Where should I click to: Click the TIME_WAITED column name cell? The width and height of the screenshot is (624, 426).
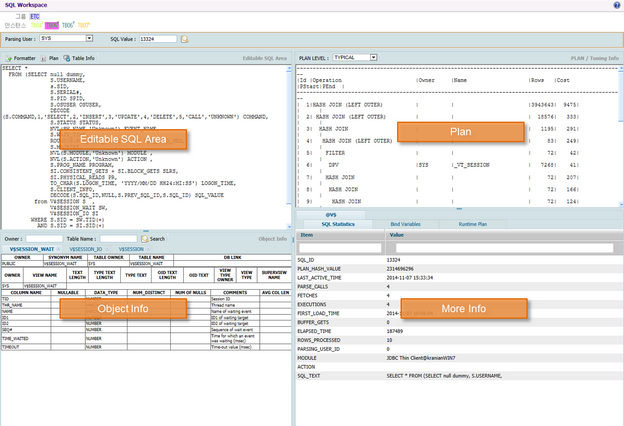(26, 338)
